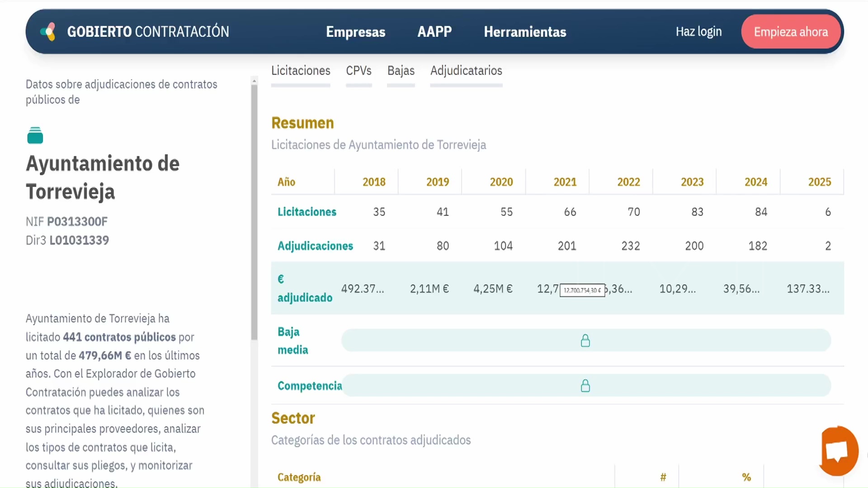Click the NIF P0313300F text
This screenshot has width=868, height=488.
click(66, 221)
